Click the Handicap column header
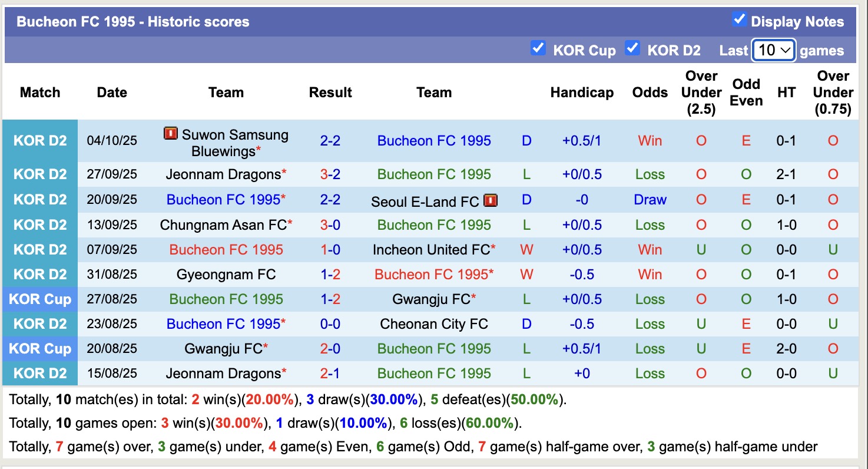Viewport: 868px width, 469px height. [582, 93]
